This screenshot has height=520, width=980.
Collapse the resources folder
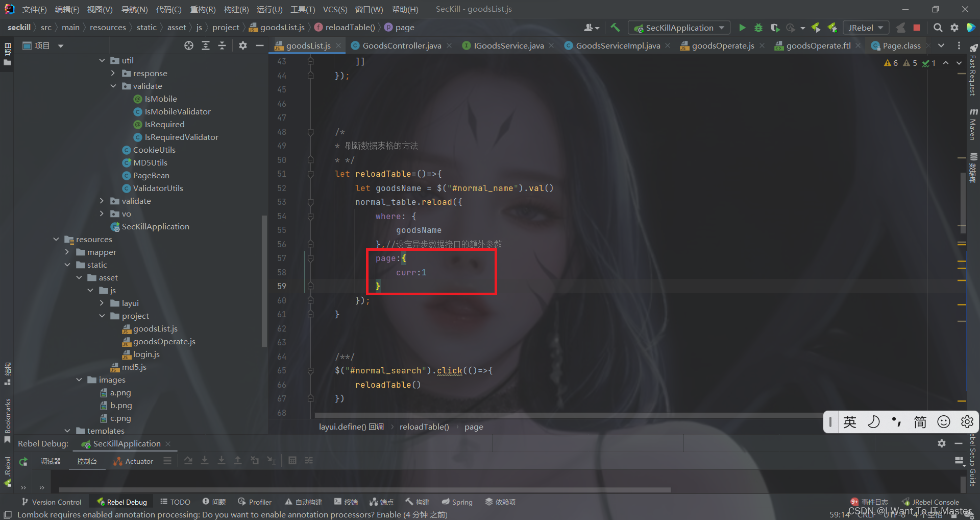click(56, 239)
